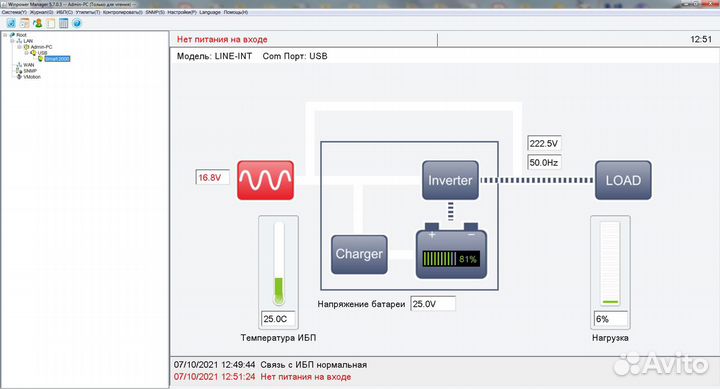Open the Контролировать menu
720x389 pixels.
pyautogui.click(x=123, y=12)
